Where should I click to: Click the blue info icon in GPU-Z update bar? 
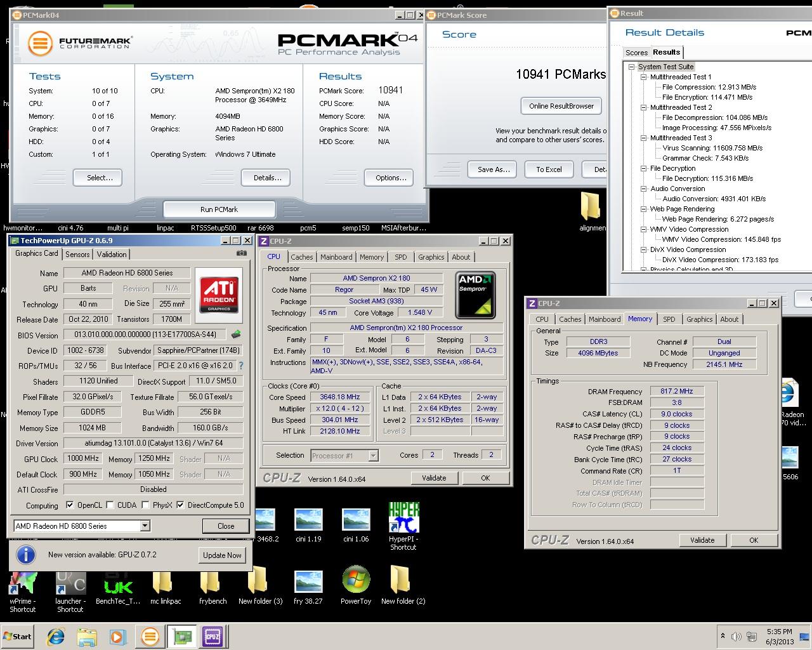coord(26,555)
